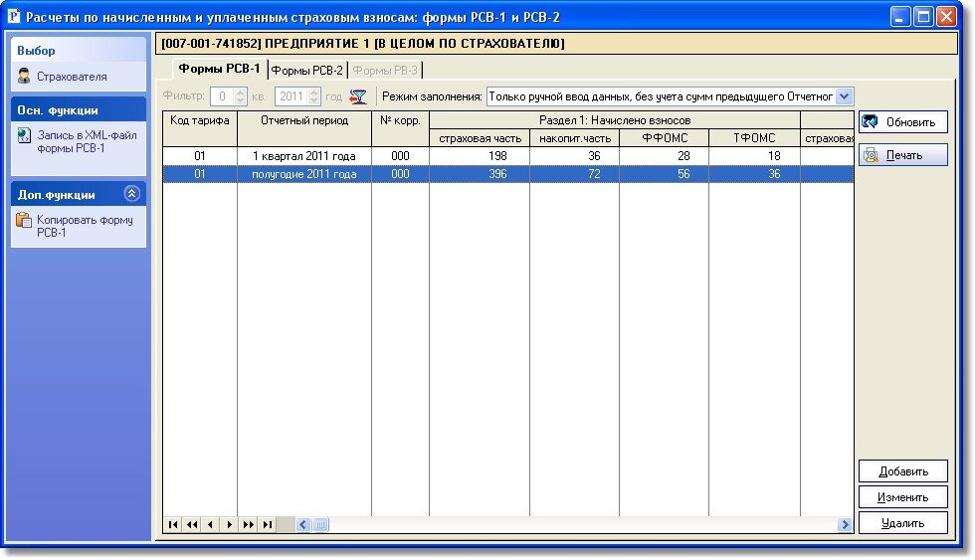Screen dimensions: 975x560
Task: Switch to the Формы РСВ-1 tab
Action: click(220, 69)
